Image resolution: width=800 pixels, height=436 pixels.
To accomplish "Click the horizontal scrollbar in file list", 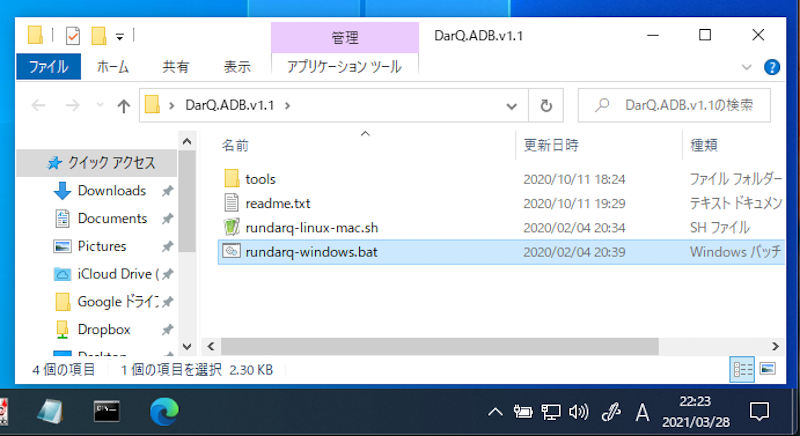I will click(430, 345).
